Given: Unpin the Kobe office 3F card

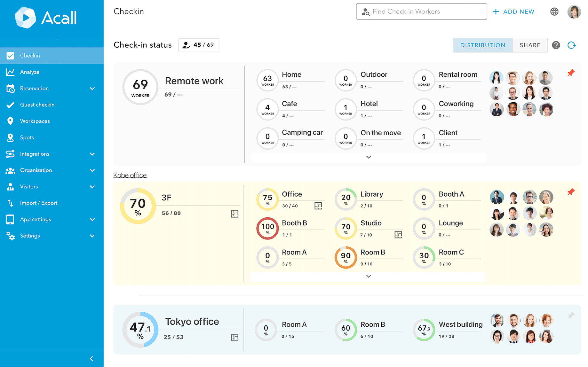Looking at the screenshot, I should coord(571,192).
